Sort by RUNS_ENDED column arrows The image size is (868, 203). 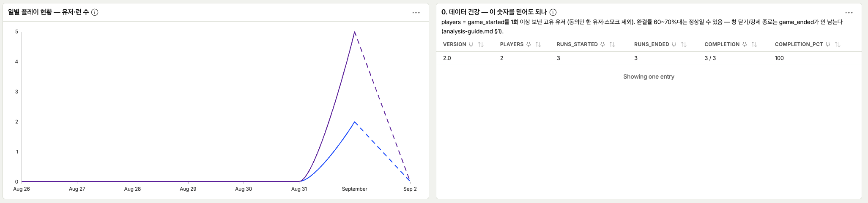pyautogui.click(x=684, y=44)
